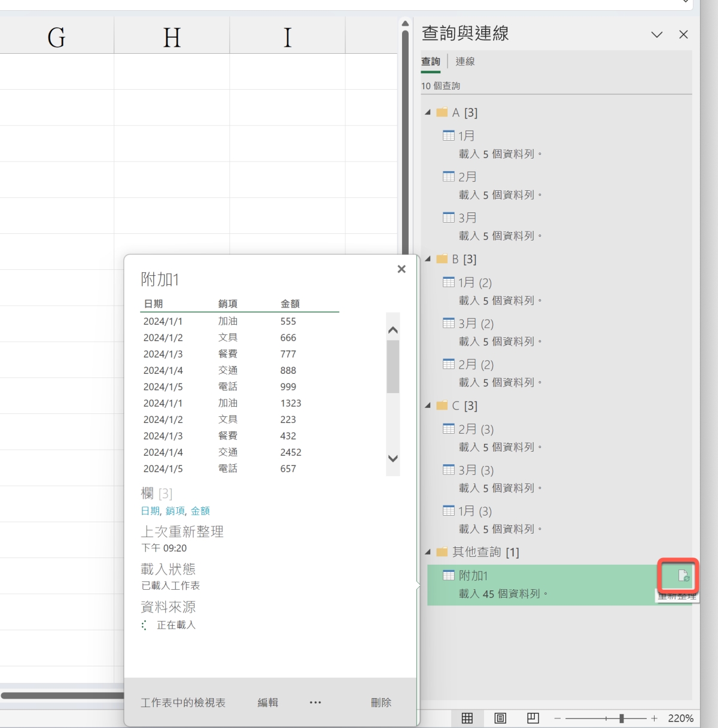Image resolution: width=718 pixels, height=728 pixels.
Task: Click zoom in plus icon
Action: tap(654, 718)
